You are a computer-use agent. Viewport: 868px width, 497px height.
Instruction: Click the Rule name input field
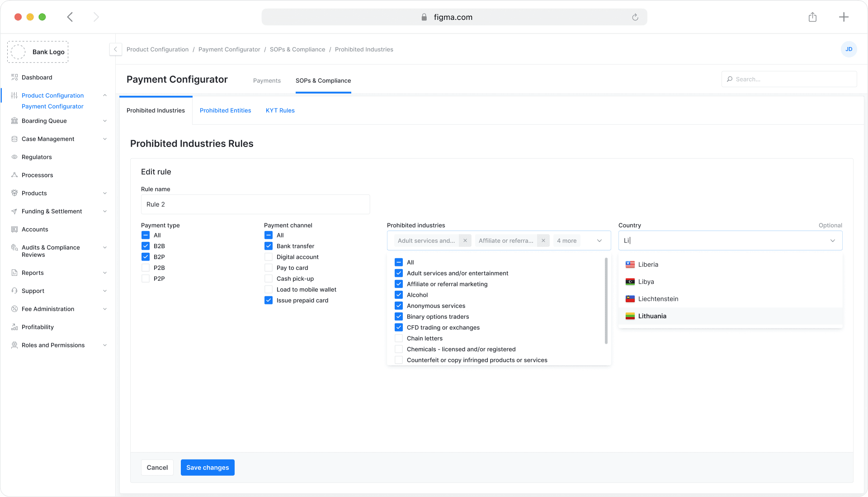coord(255,204)
